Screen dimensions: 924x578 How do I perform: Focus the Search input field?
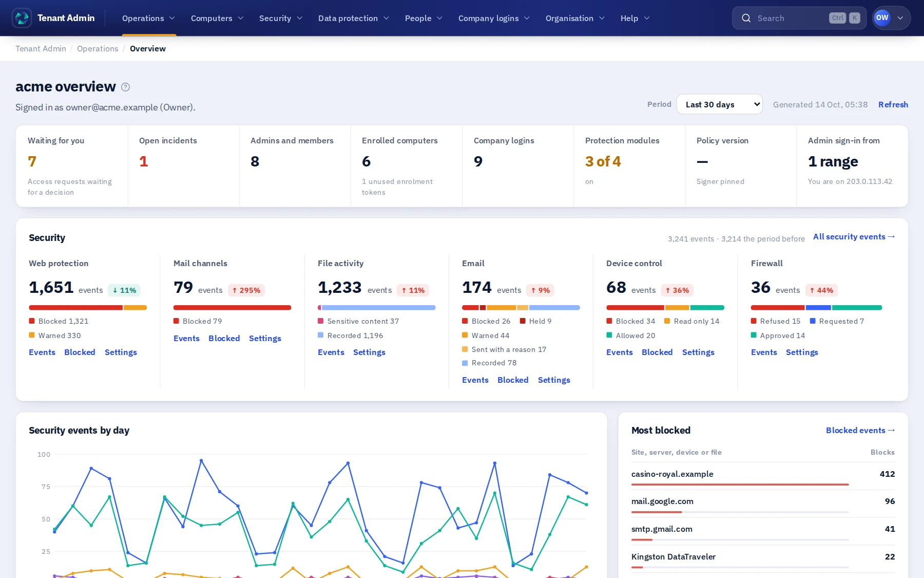tap(799, 18)
